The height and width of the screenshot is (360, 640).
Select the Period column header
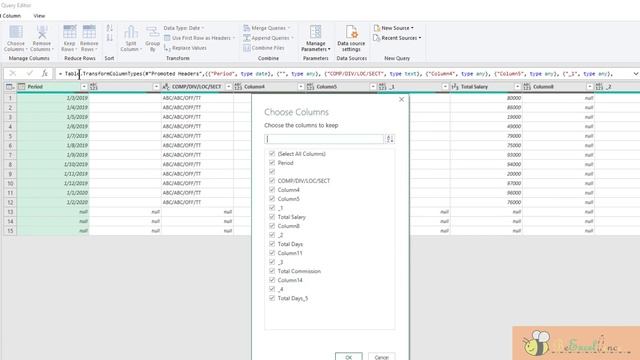pos(53,87)
